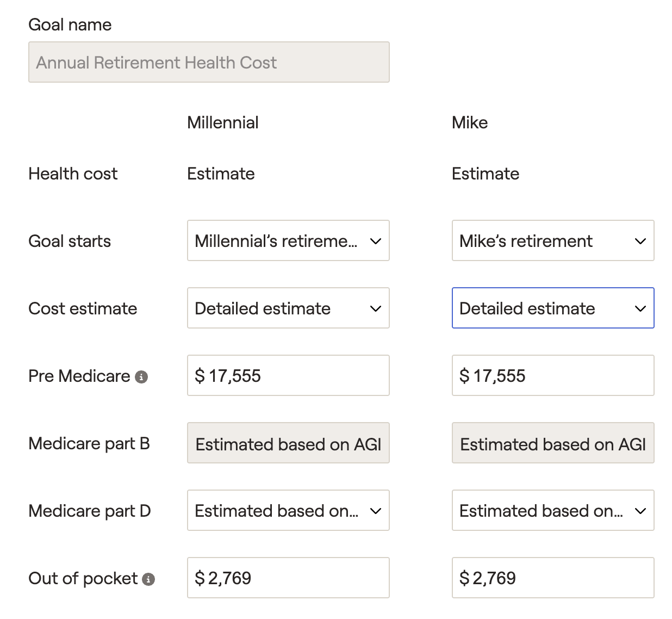Image resolution: width=672 pixels, height=619 pixels.
Task: Click Millennial's Medicare part B estimated field
Action: [x=288, y=443]
